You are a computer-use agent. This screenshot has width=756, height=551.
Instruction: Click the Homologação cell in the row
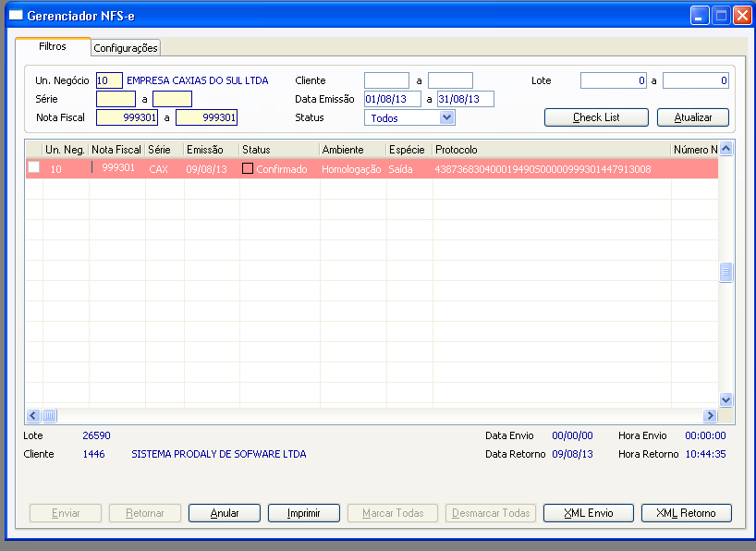351,169
